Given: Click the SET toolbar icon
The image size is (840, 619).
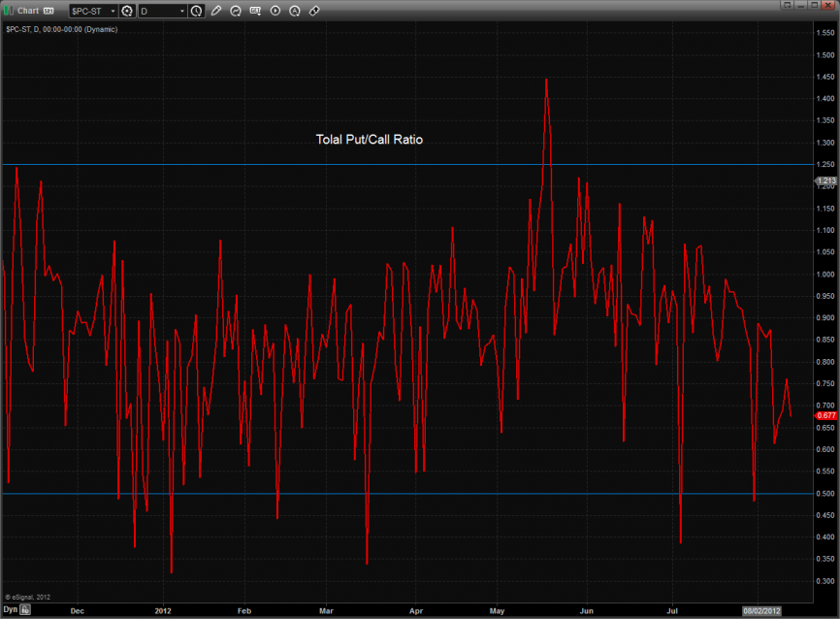Looking at the screenshot, I should (x=255, y=11).
